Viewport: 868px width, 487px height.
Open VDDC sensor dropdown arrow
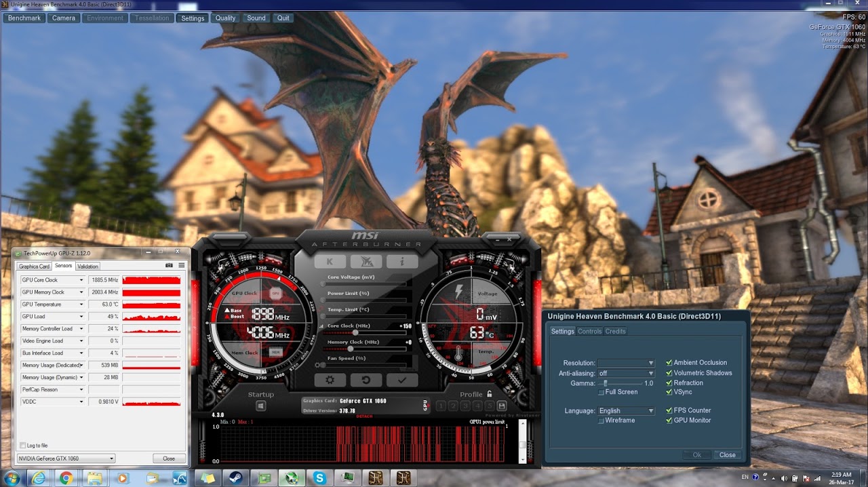(x=81, y=402)
